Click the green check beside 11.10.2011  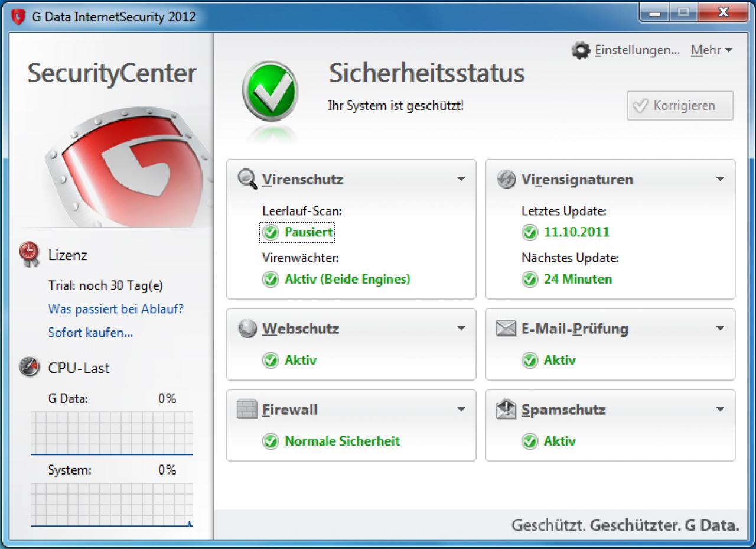coord(530,233)
